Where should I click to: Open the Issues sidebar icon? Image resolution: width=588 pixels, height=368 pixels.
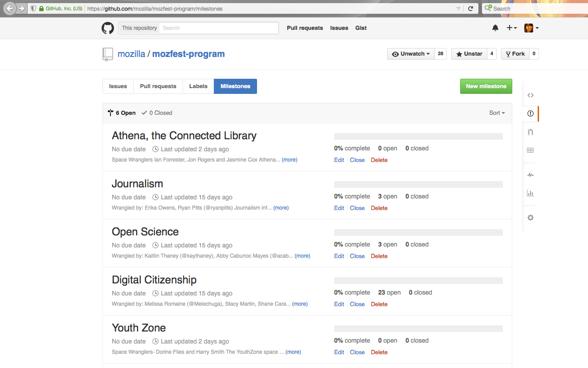pyautogui.click(x=530, y=113)
